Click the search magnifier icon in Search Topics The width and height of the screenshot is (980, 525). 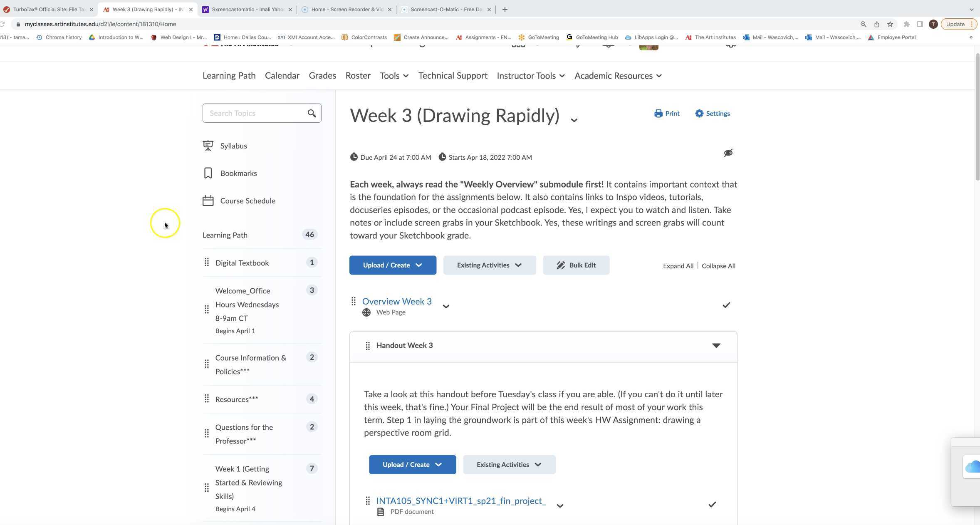click(x=312, y=113)
